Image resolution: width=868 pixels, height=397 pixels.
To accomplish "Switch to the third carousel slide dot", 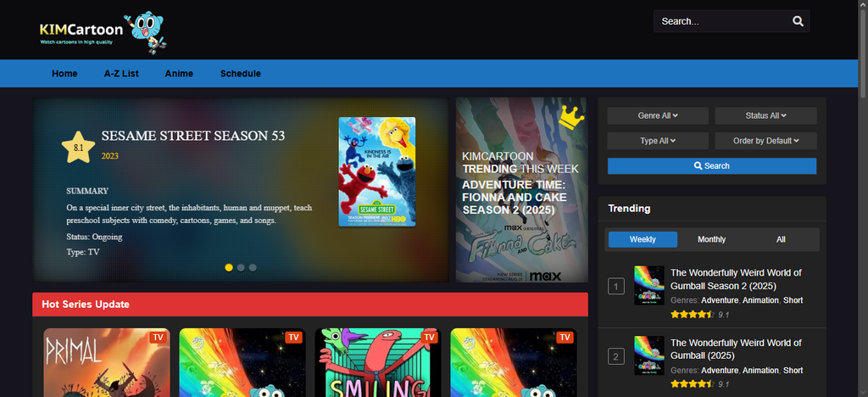I will coord(253,267).
